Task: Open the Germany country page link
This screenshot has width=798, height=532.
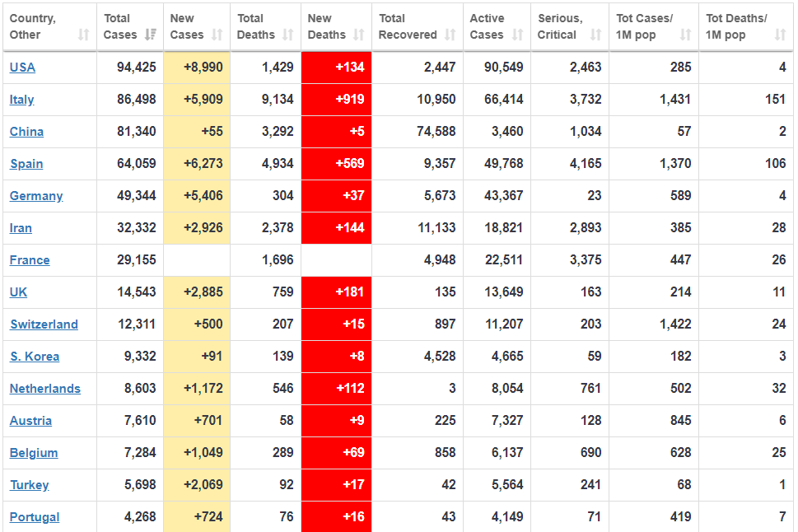Action: click(x=36, y=196)
